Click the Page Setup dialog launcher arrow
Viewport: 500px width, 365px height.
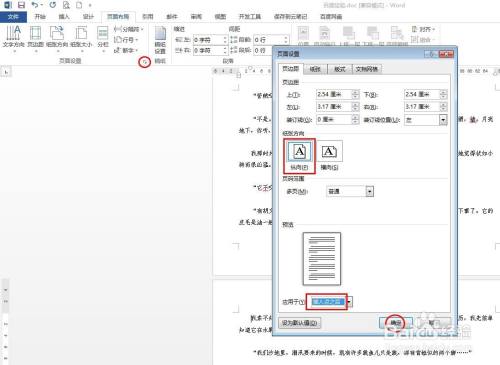coord(144,62)
